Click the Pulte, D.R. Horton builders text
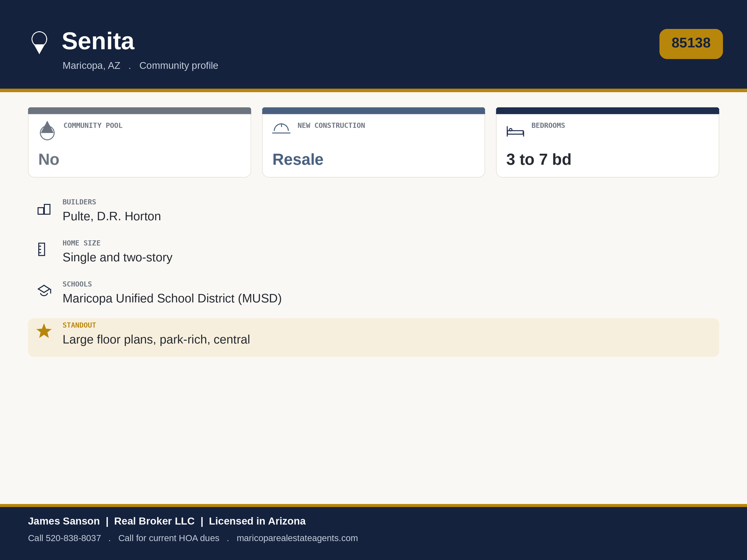 pos(112,216)
